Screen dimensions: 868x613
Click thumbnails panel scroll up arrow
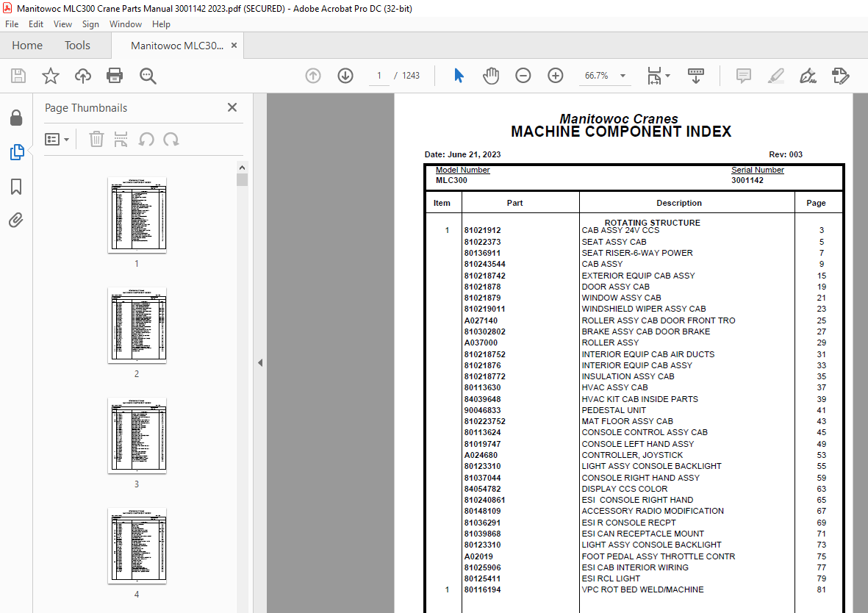point(242,168)
